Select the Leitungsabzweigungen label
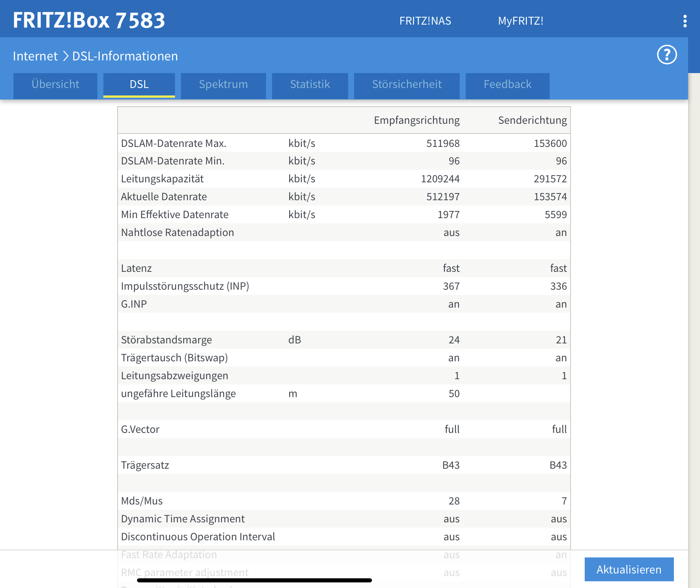The image size is (700, 588). (x=175, y=375)
